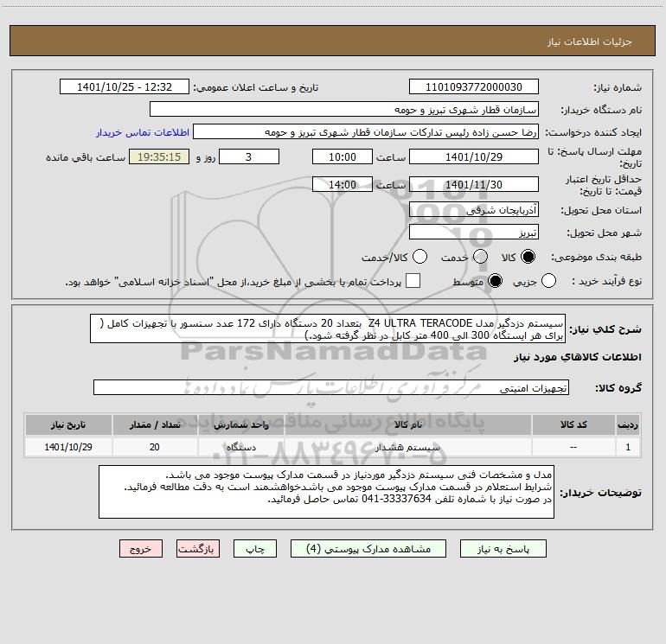Click the goods group field تجهیزات امنیتی
This screenshot has width=666, height=644.
(331, 387)
